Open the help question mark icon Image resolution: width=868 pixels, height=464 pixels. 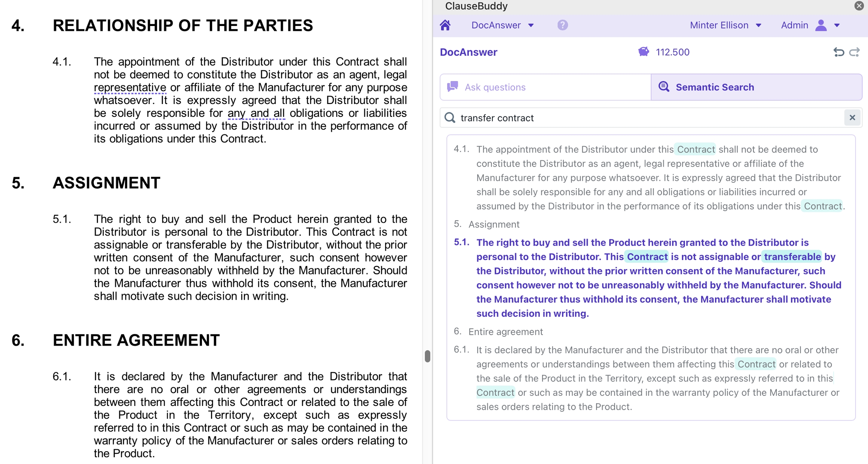562,25
